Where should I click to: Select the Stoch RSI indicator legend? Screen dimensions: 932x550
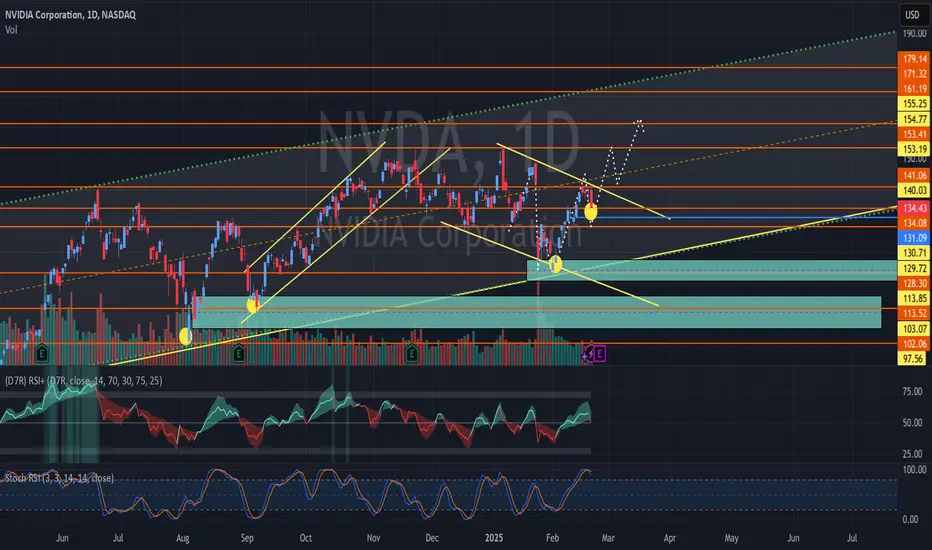pyautogui.click(x=59, y=478)
